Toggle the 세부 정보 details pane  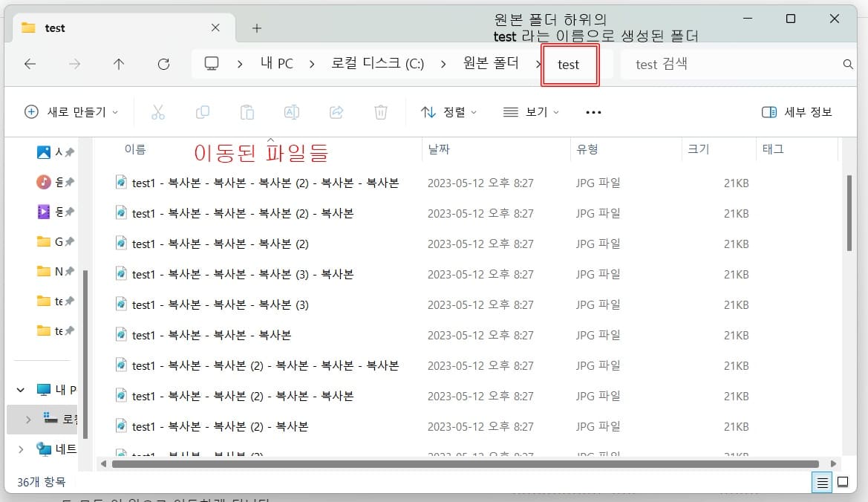pyautogui.click(x=797, y=112)
